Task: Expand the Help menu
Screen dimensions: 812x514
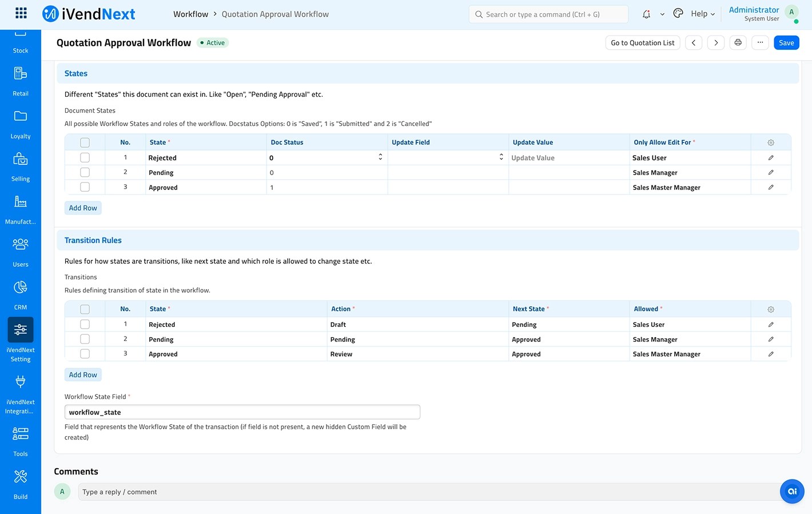Action: (x=703, y=14)
